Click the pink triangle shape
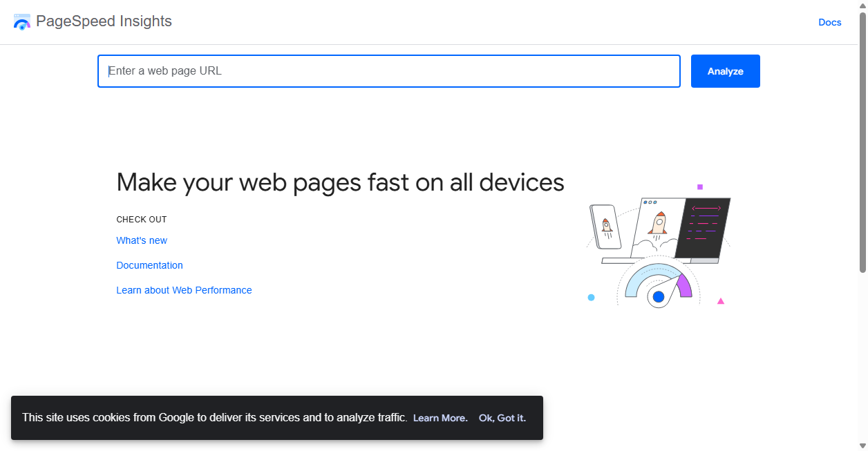This screenshot has height=451, width=868. 721,300
